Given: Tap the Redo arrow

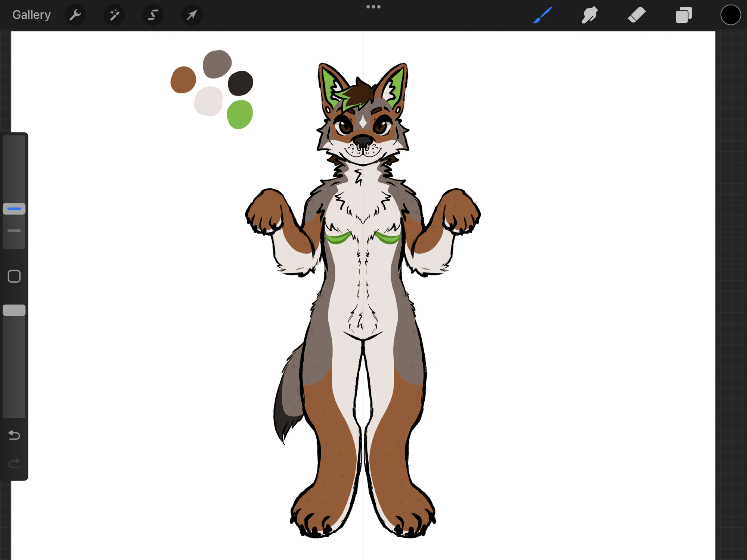Looking at the screenshot, I should pos(14,464).
